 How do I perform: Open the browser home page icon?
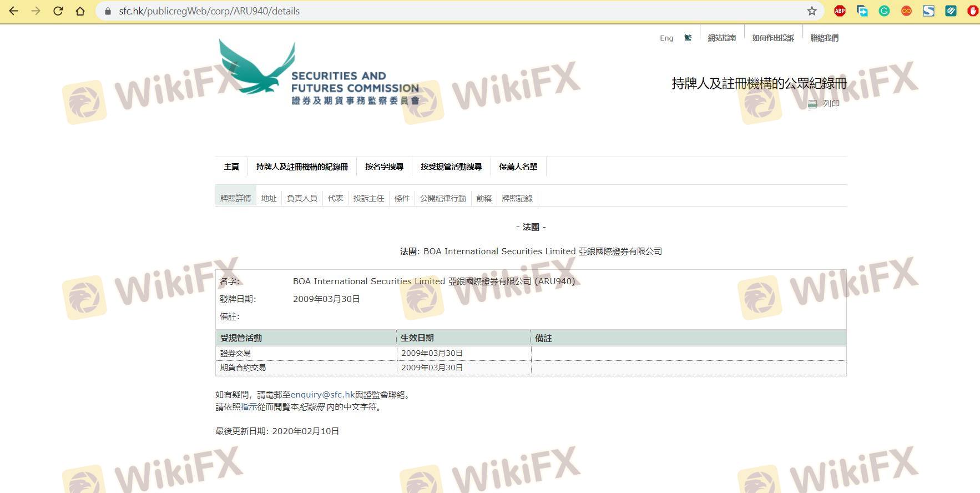(x=80, y=11)
